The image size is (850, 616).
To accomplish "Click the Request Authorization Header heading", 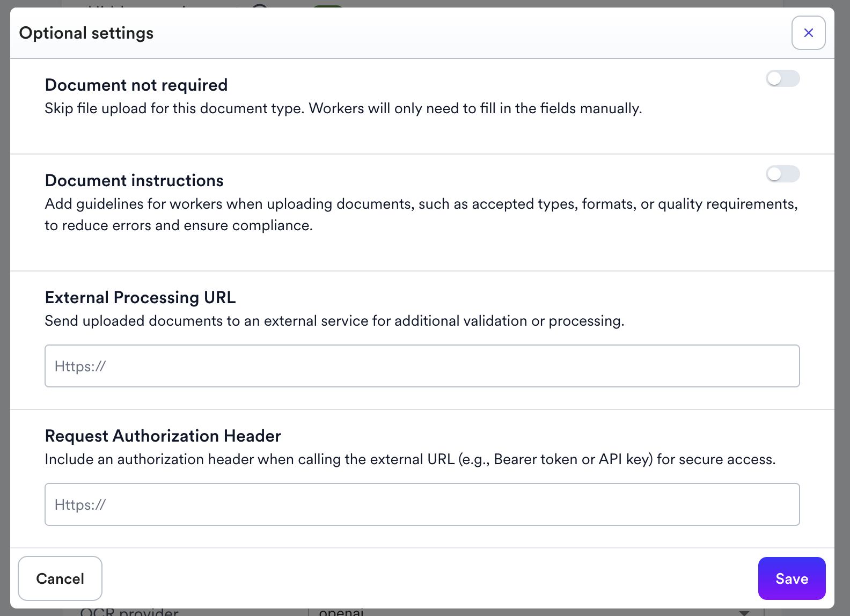I will click(163, 436).
